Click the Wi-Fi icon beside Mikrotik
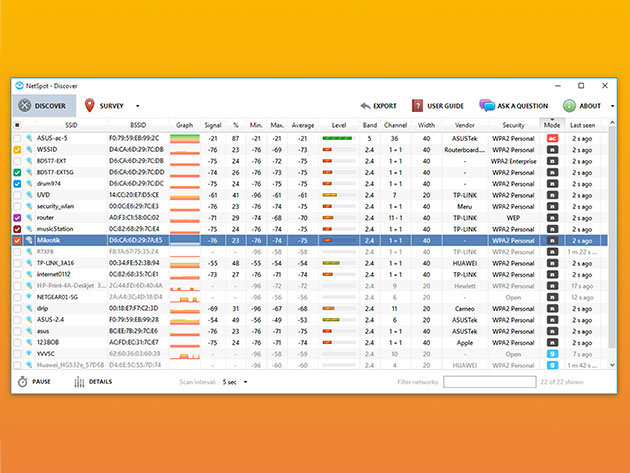The width and height of the screenshot is (630, 473). pyautogui.click(x=29, y=240)
